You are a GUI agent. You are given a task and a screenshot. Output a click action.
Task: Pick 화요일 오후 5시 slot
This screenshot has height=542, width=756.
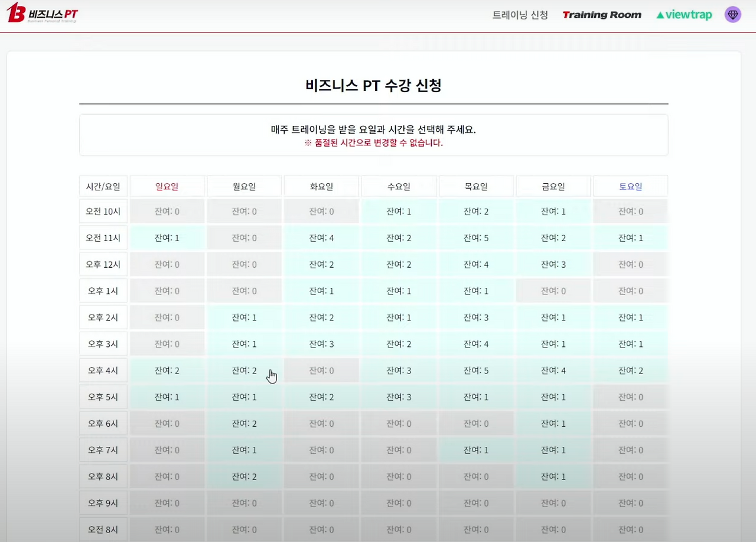tap(321, 397)
